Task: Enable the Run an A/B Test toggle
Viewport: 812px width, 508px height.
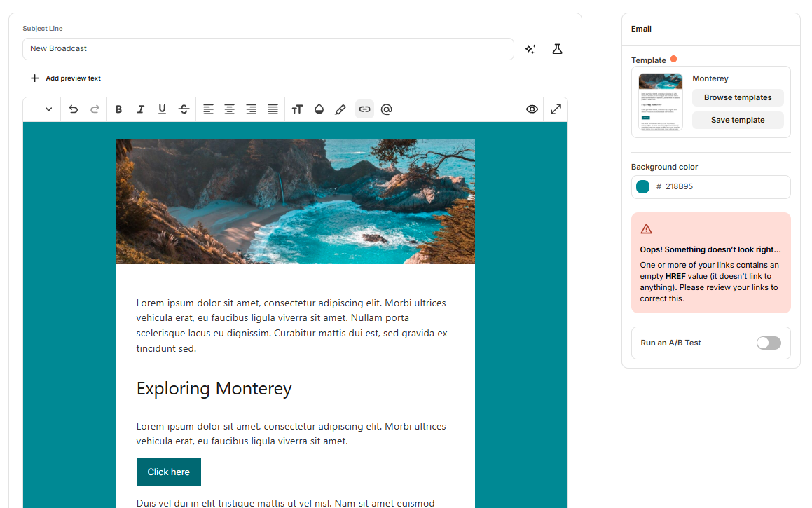Action: point(769,343)
